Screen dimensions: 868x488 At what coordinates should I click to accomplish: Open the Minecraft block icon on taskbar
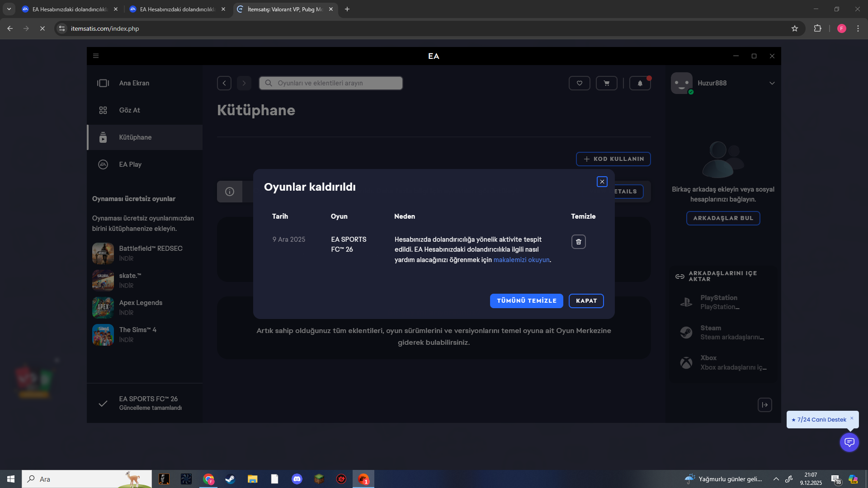tap(319, 479)
